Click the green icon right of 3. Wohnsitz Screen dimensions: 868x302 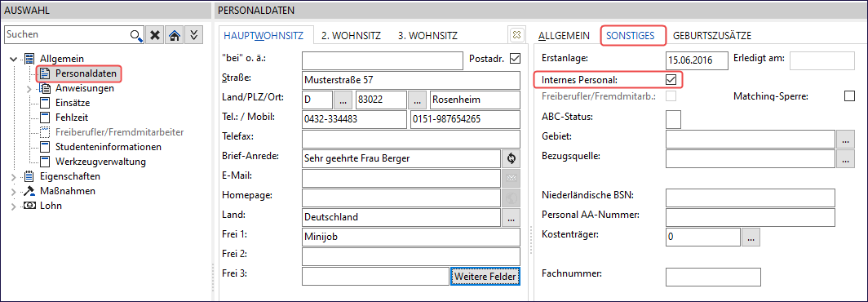[516, 35]
